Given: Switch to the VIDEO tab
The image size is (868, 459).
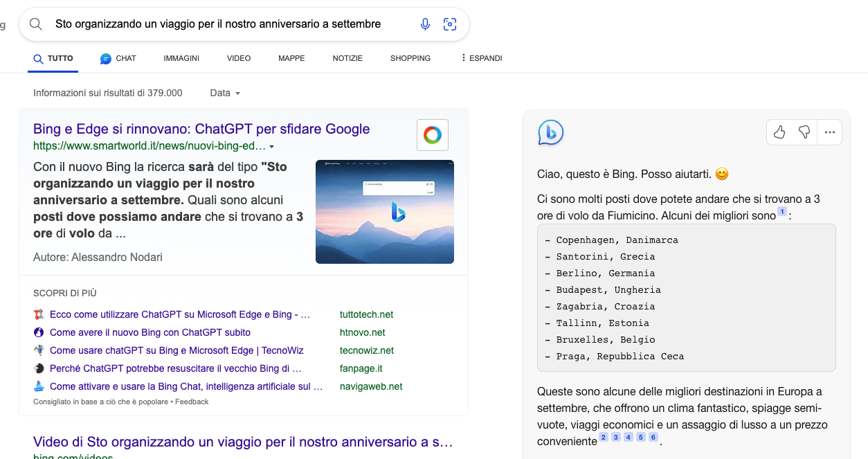Looking at the screenshot, I should [239, 58].
